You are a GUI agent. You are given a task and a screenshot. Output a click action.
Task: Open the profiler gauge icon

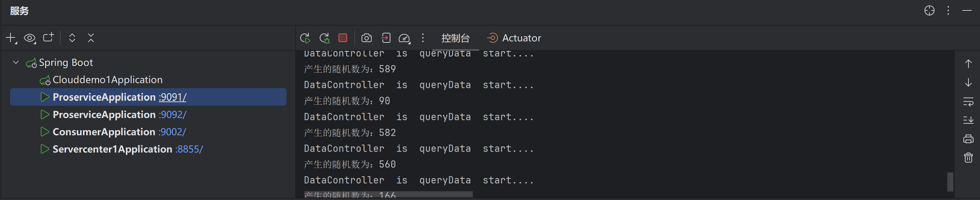pyautogui.click(x=404, y=38)
